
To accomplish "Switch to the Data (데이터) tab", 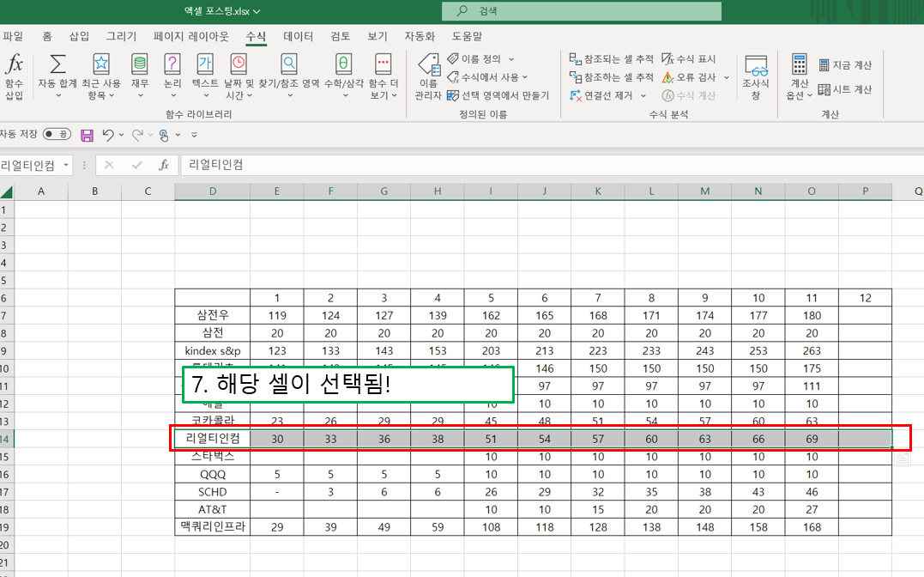I will tap(299, 36).
